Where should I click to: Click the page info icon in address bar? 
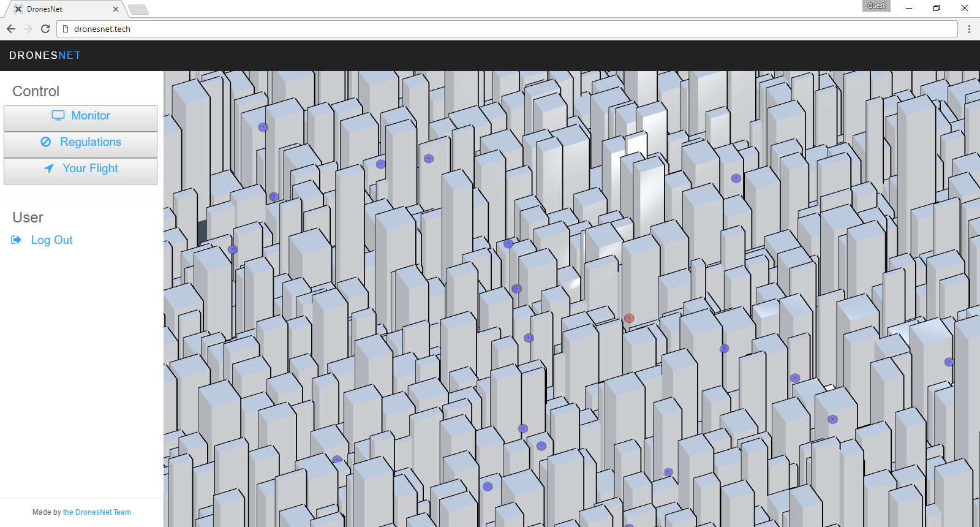(x=66, y=29)
